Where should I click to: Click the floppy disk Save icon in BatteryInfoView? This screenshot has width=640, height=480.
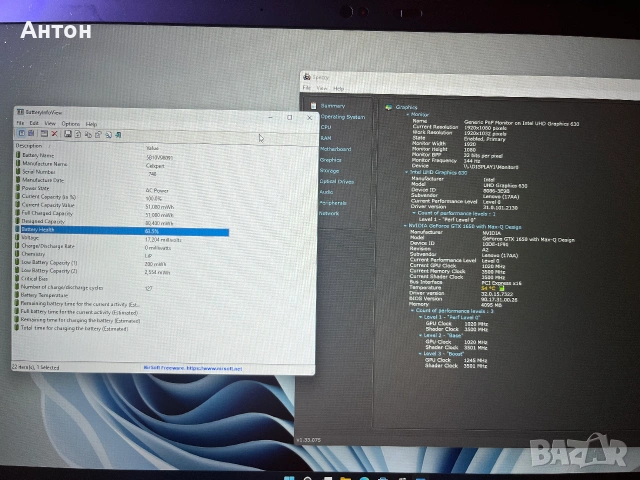[68, 134]
